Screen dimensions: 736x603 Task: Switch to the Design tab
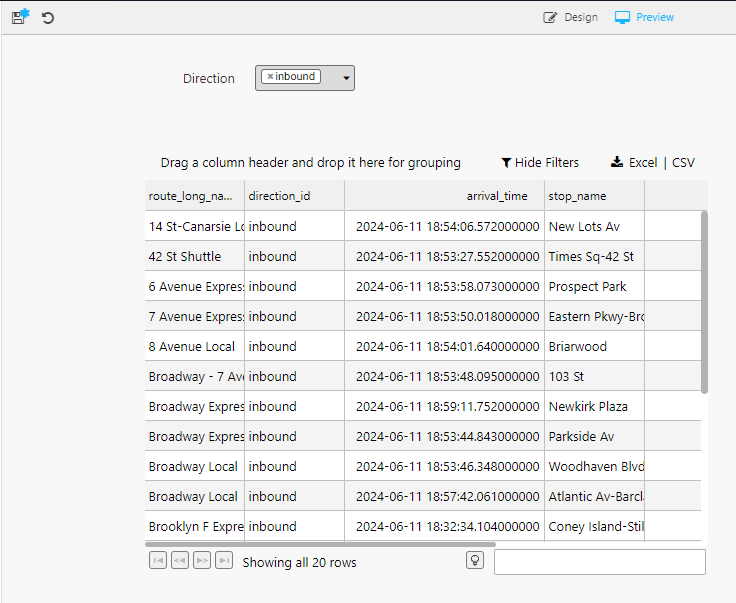point(570,17)
